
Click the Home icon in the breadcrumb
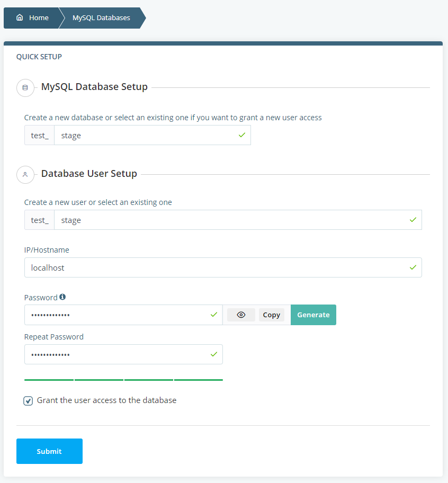[20, 17]
